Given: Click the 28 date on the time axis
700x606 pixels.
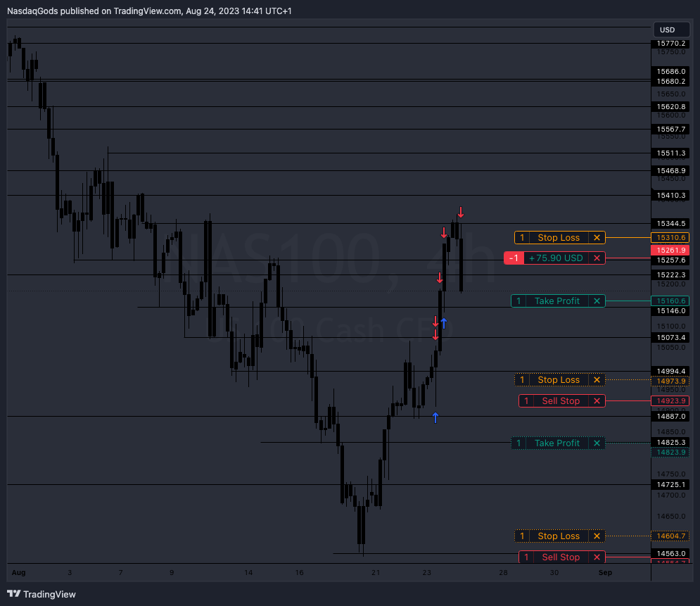Looking at the screenshot, I should tap(503, 572).
